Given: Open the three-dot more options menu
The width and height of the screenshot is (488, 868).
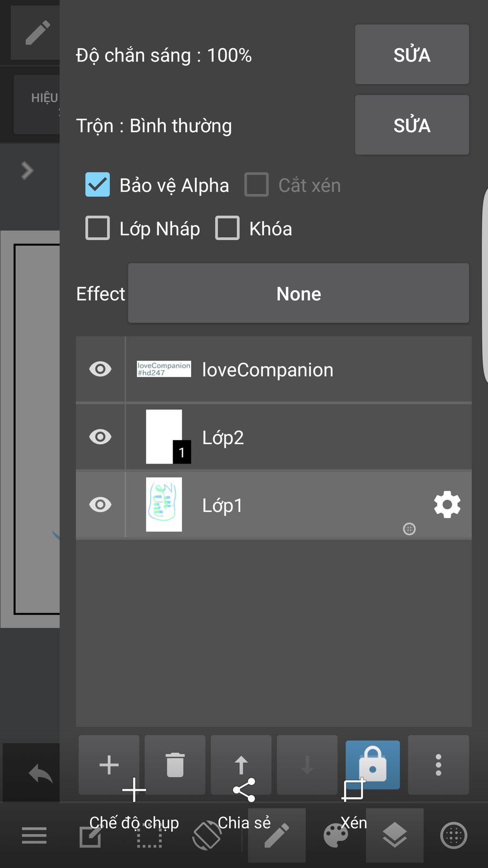Looking at the screenshot, I should point(438,765).
